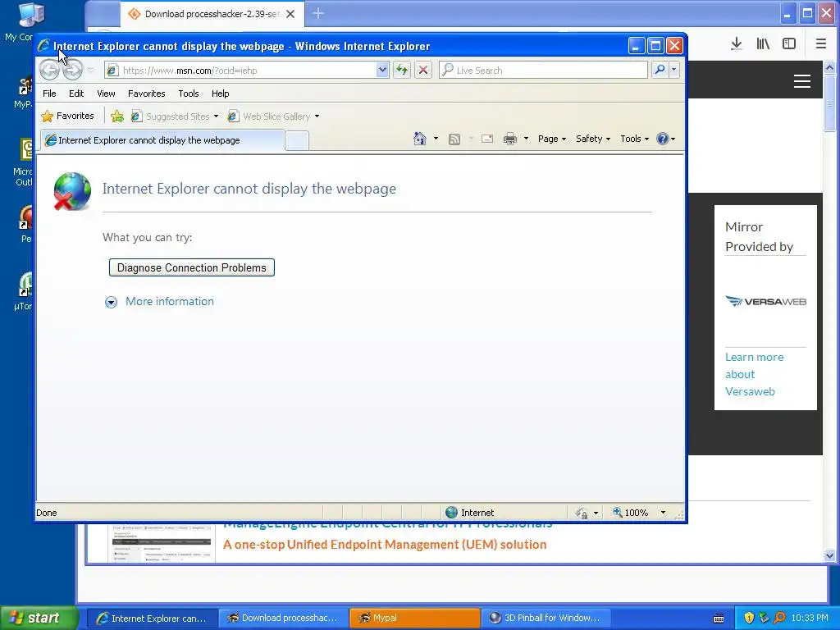Click the Read Mail envelope icon
Image resolution: width=840 pixels, height=630 pixels.
click(x=487, y=139)
